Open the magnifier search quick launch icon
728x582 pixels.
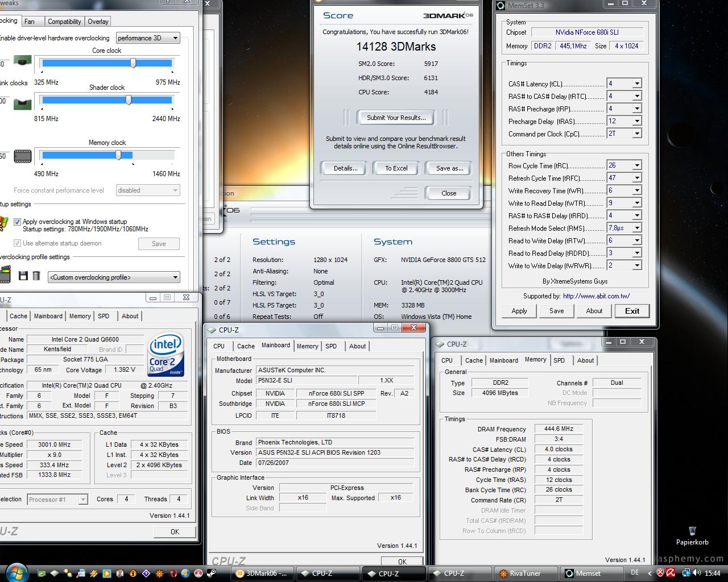click(x=81, y=573)
